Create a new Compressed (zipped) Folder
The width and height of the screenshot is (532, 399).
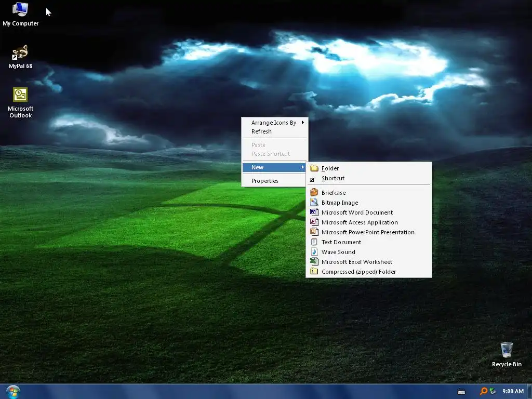pyautogui.click(x=369, y=271)
